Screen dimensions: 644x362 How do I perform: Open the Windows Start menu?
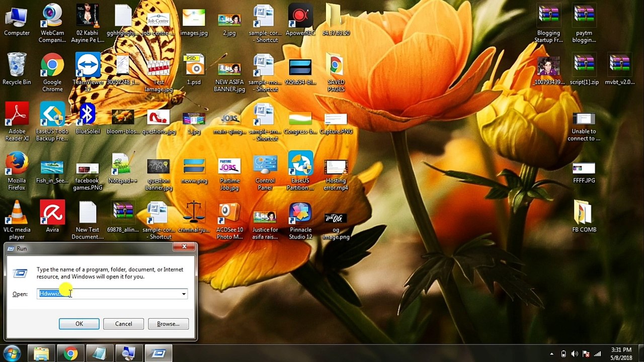point(12,353)
